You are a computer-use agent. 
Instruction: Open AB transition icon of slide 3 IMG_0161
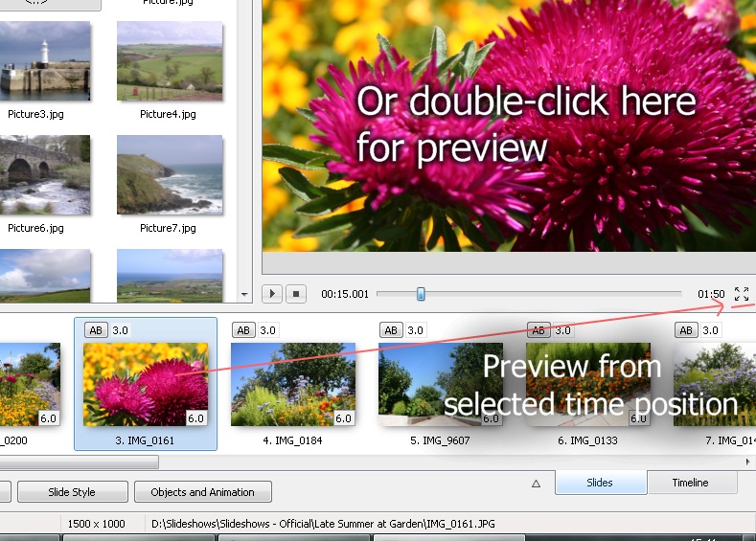point(96,330)
